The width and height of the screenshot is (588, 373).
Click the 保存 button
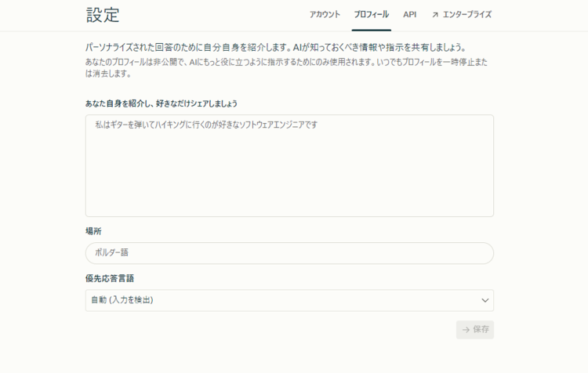pyautogui.click(x=475, y=330)
